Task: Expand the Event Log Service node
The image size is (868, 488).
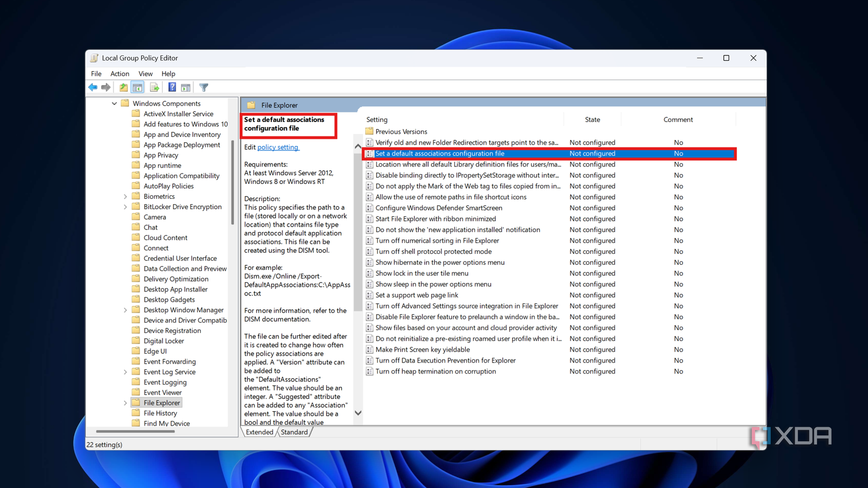Action: tap(125, 372)
